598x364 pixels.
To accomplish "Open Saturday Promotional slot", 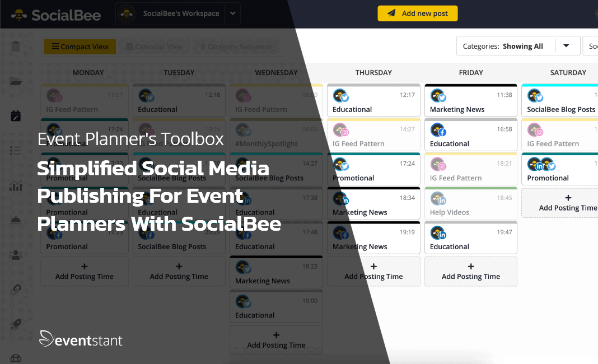I will pyautogui.click(x=560, y=170).
